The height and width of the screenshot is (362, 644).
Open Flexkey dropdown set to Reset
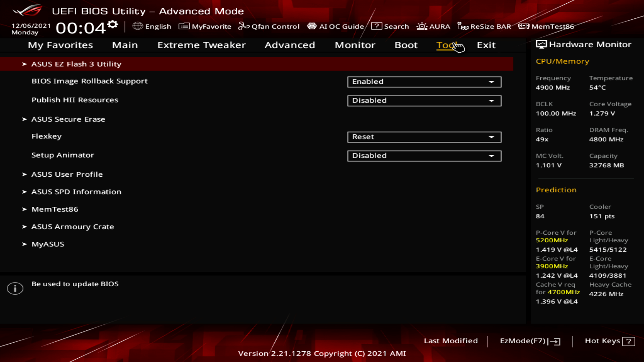[x=424, y=137]
